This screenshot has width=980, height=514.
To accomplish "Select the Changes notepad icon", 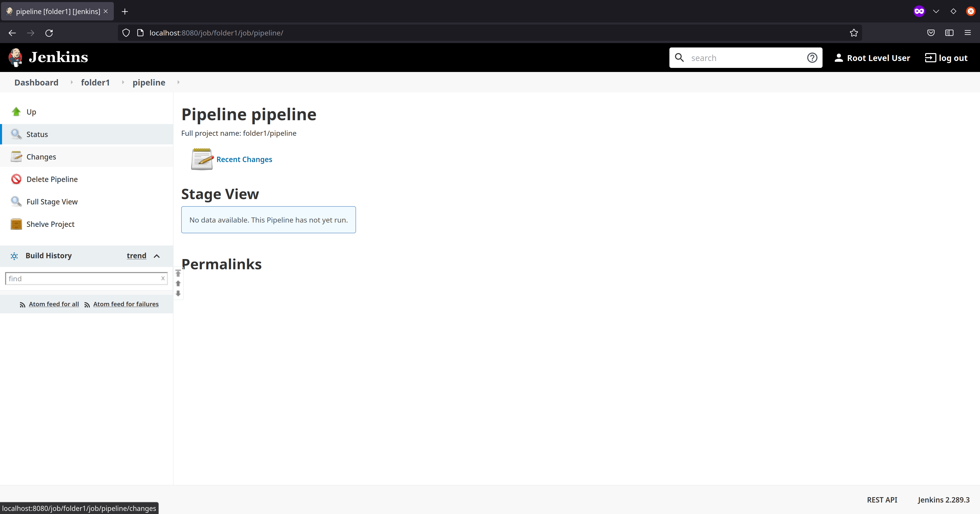I will tap(16, 156).
